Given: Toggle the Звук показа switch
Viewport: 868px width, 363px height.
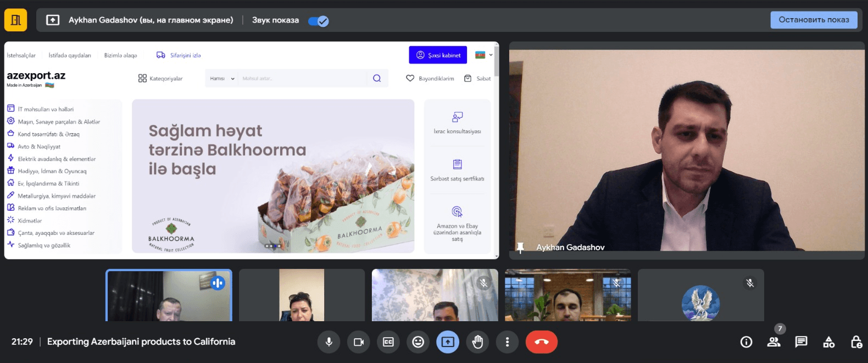Looking at the screenshot, I should [x=318, y=21].
